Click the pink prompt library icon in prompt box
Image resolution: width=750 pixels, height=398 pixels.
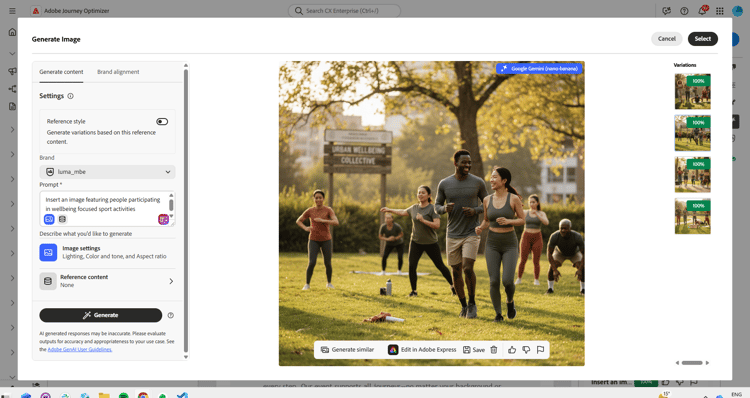click(164, 219)
